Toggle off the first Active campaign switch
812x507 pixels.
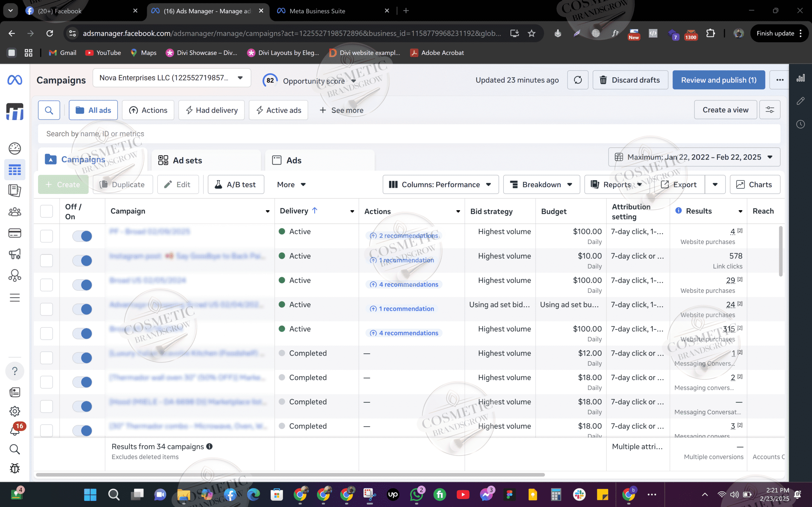point(82,236)
